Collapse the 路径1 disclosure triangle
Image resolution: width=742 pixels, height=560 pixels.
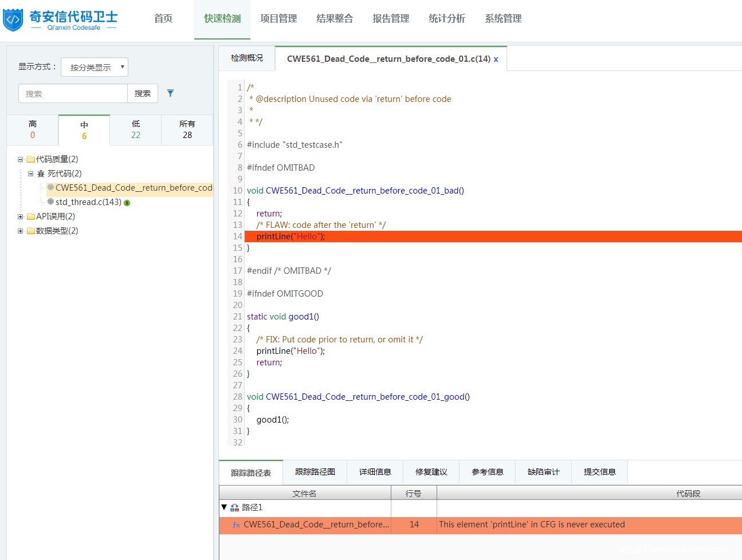(x=224, y=507)
